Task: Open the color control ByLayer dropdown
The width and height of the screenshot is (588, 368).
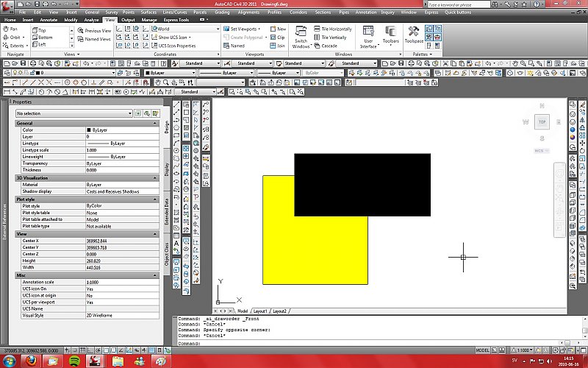Action: coord(170,73)
